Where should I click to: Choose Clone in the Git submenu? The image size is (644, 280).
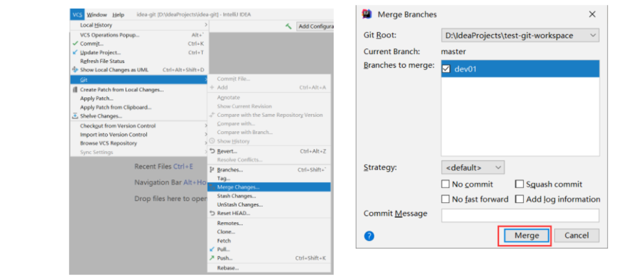click(269, 232)
